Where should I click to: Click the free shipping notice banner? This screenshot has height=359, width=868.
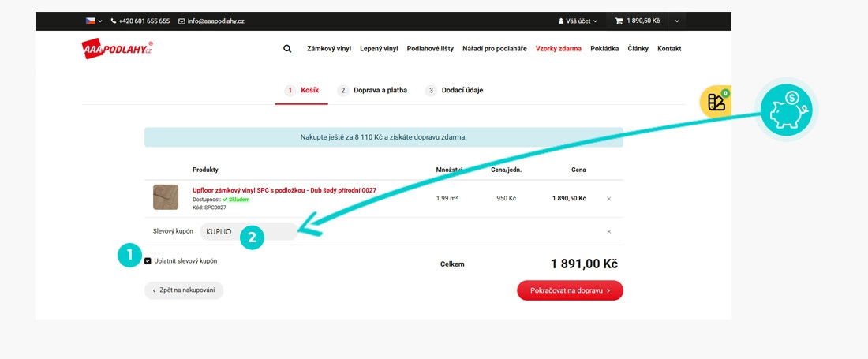(x=383, y=137)
